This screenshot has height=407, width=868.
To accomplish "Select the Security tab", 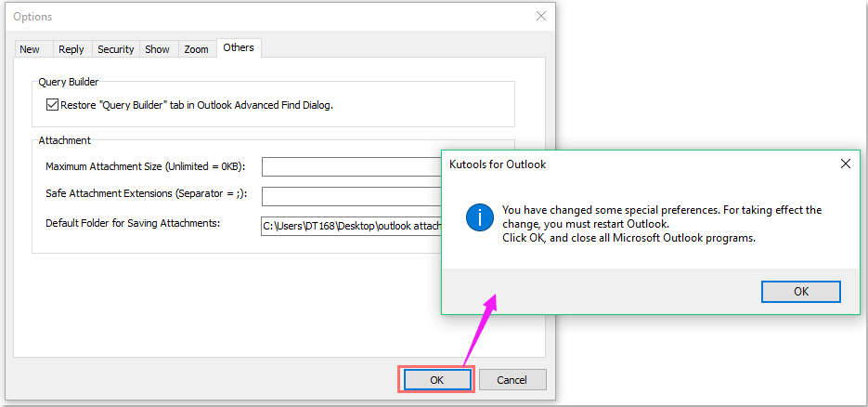I will tap(116, 49).
